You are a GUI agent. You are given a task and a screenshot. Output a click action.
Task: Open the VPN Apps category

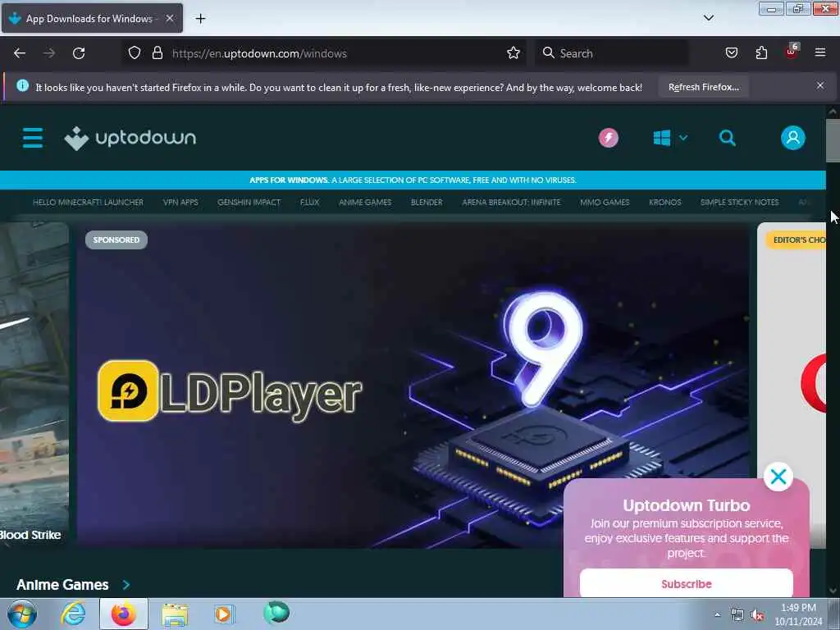pyautogui.click(x=180, y=202)
